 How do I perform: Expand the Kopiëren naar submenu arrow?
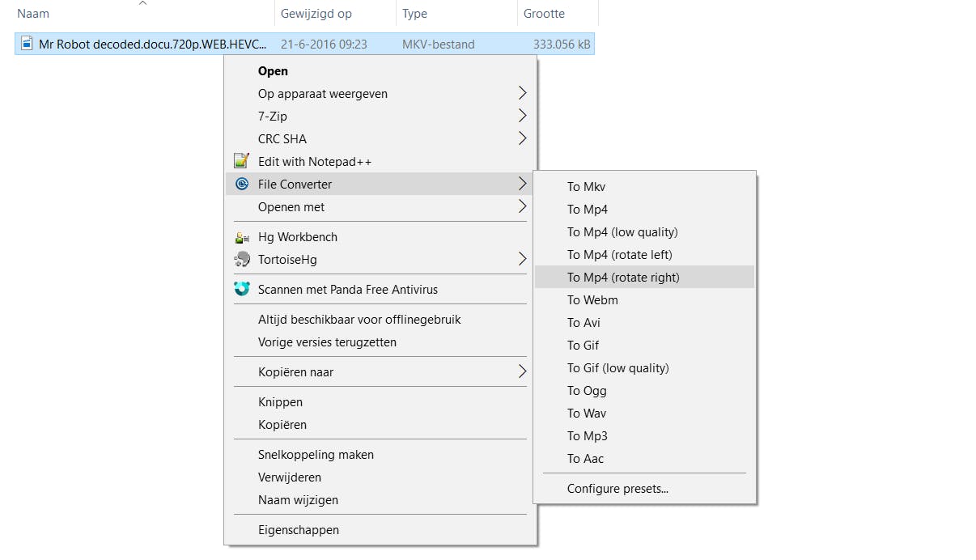(522, 372)
